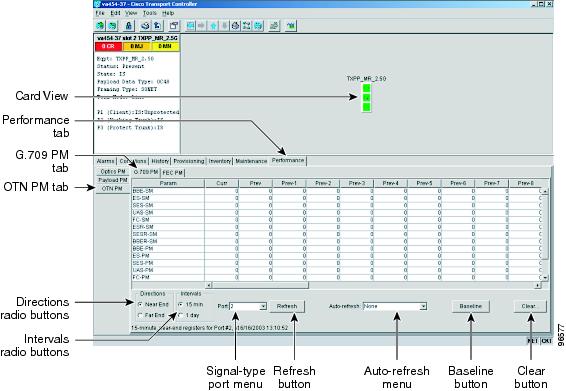Expand the Auto-refresh dropdown menu
This screenshot has height=391, width=566.
click(395, 306)
